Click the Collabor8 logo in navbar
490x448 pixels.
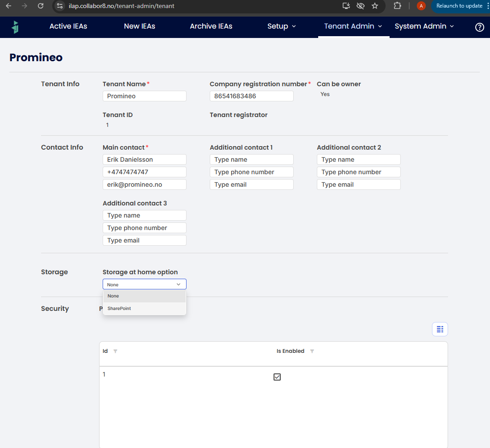pyautogui.click(x=15, y=27)
